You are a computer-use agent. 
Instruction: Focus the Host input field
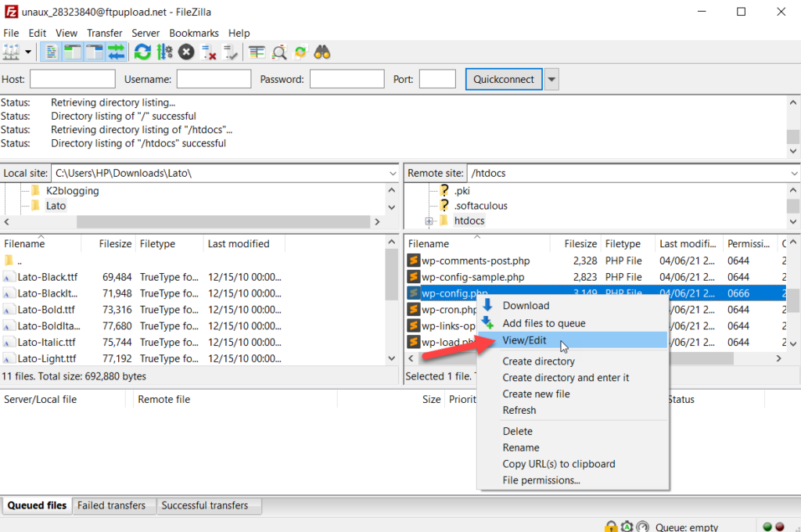[73, 79]
